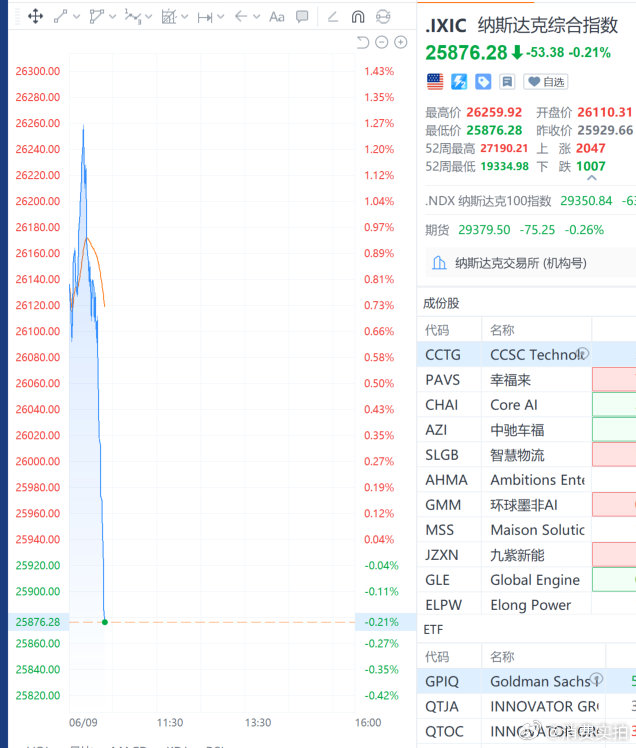Click the blue lightning quick-trade icon
The height and width of the screenshot is (748, 636).
pyautogui.click(x=459, y=82)
